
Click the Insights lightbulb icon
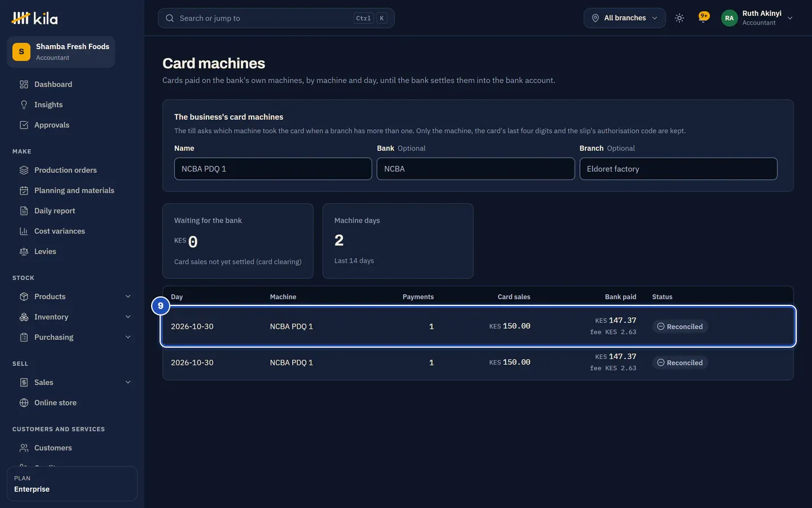coord(24,104)
